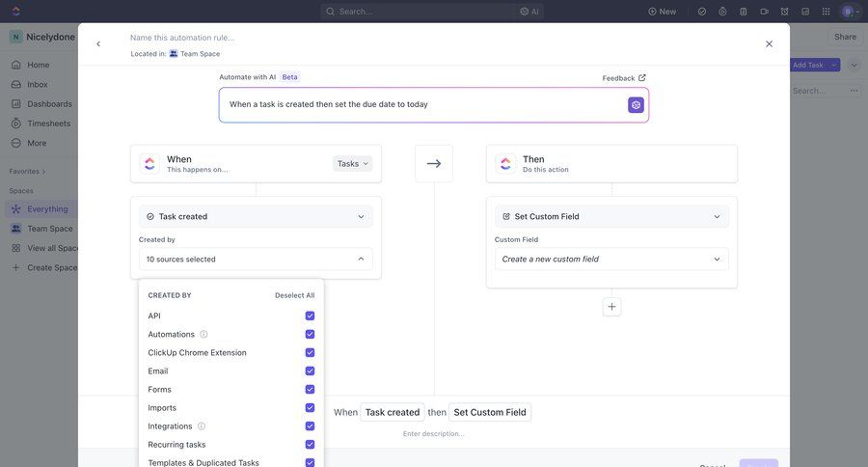Uncheck the API checkbox
The width and height of the screenshot is (868, 467).
click(x=310, y=316)
